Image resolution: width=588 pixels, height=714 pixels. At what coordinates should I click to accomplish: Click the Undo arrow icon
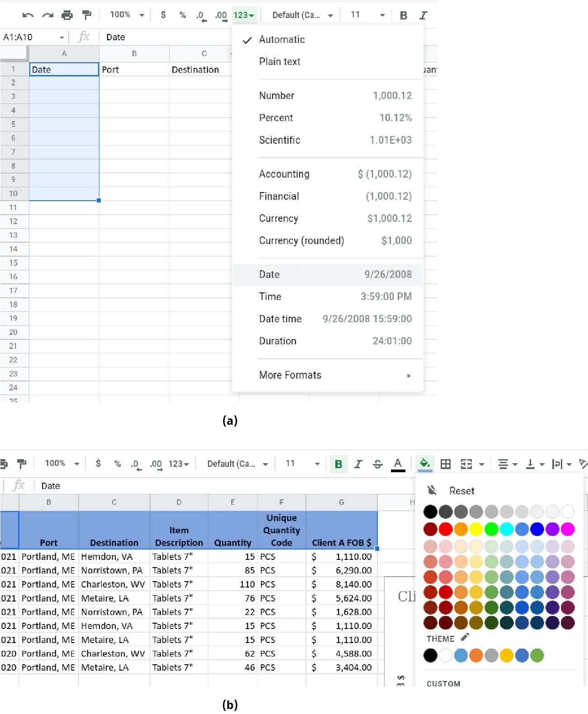[x=28, y=15]
